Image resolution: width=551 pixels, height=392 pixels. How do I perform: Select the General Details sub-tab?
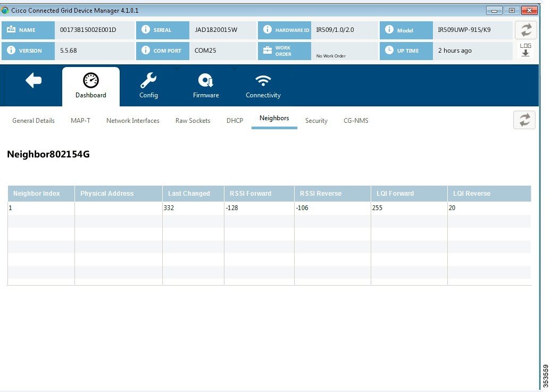pos(34,121)
